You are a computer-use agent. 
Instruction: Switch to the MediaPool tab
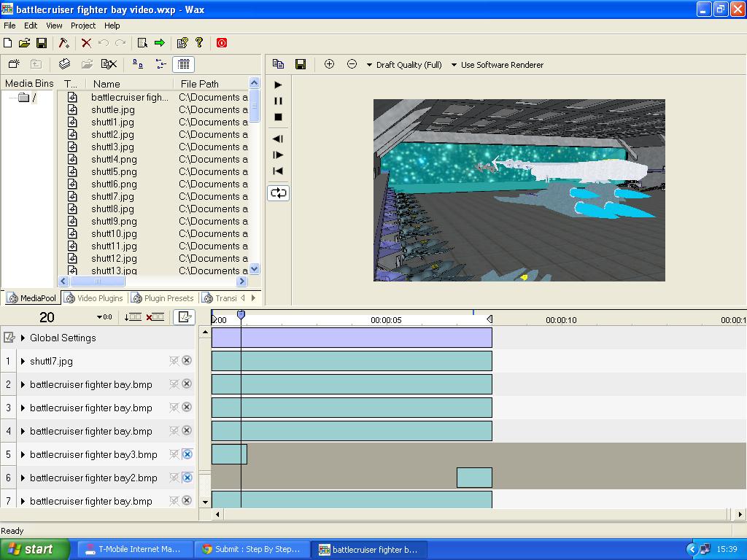tap(33, 297)
